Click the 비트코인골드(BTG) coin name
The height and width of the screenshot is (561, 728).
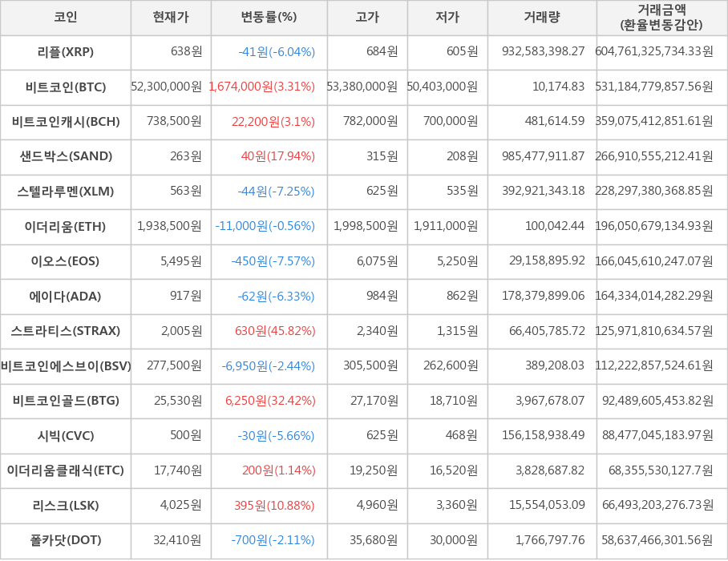[66, 401]
